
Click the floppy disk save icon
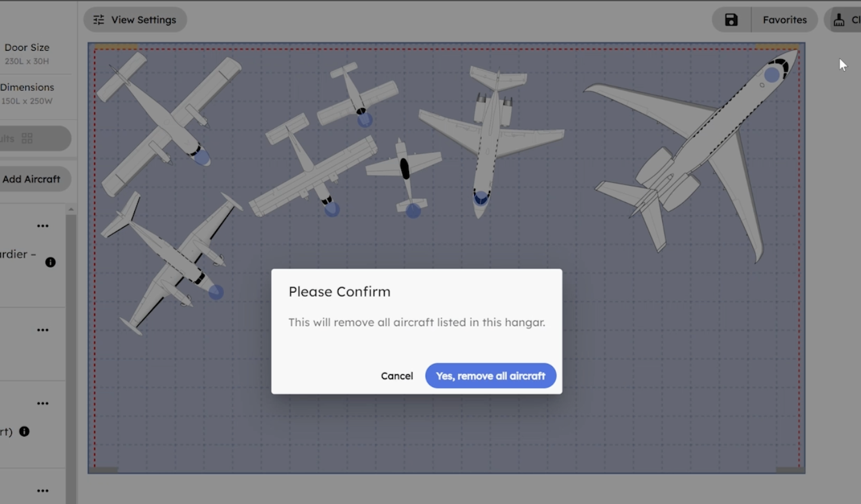click(731, 20)
